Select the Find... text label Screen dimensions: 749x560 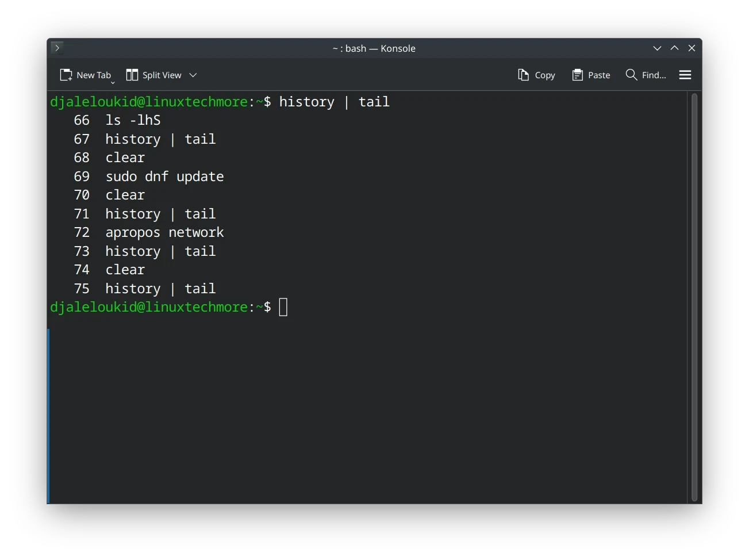click(x=654, y=75)
